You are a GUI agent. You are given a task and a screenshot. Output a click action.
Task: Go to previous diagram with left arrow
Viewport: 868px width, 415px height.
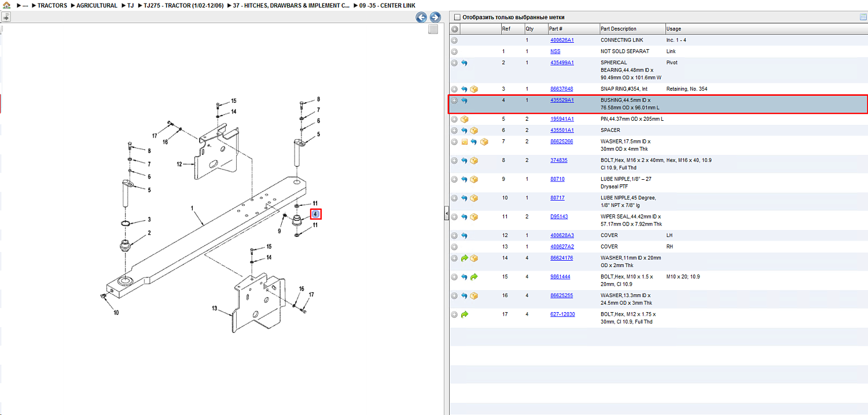pyautogui.click(x=421, y=17)
